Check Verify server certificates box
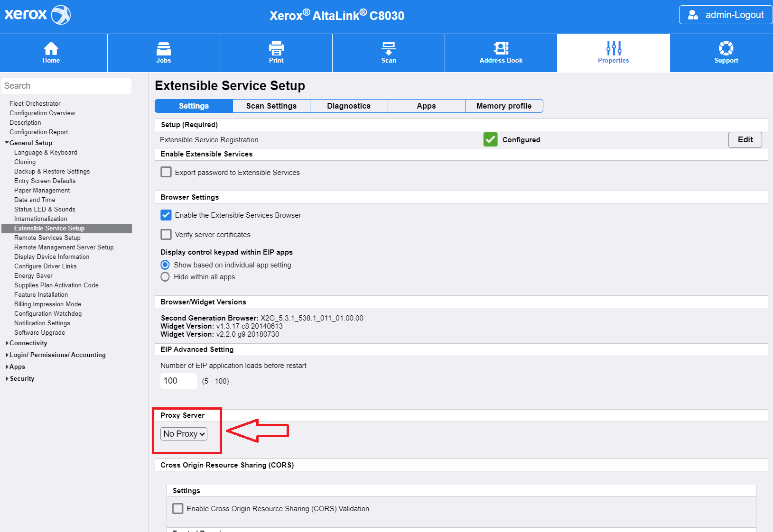The width and height of the screenshot is (773, 532). pyautogui.click(x=166, y=235)
